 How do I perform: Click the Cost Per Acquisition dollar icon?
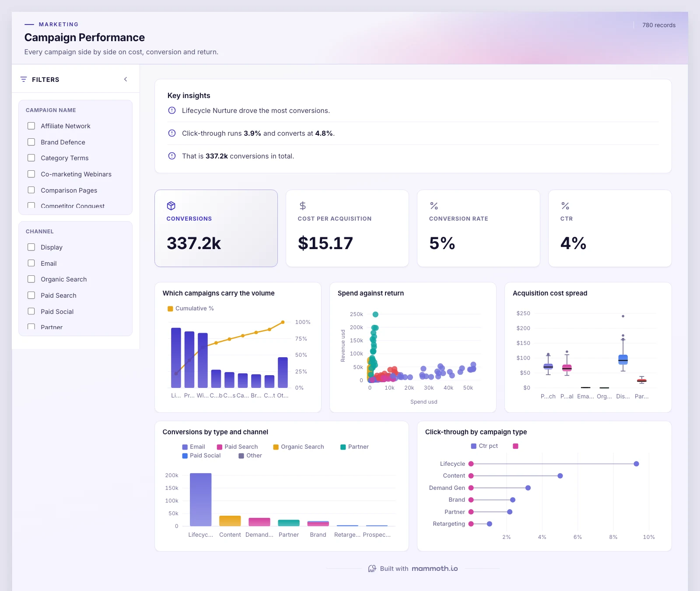(x=302, y=206)
